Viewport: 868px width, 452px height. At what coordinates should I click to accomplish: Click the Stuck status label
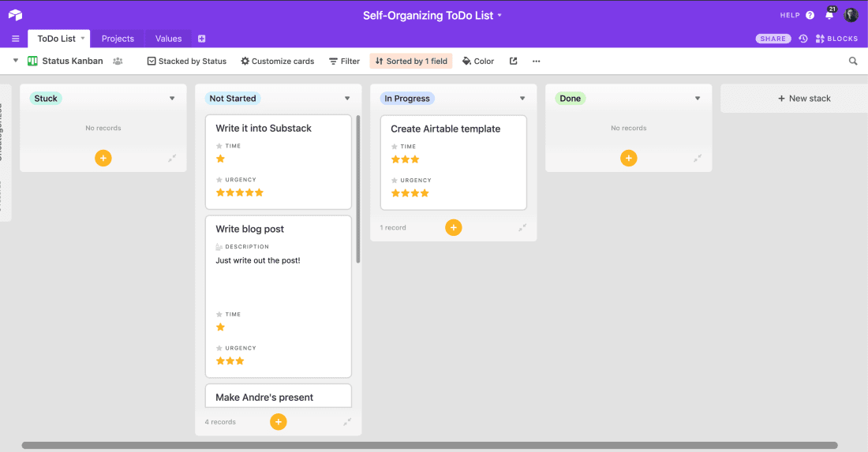click(46, 99)
